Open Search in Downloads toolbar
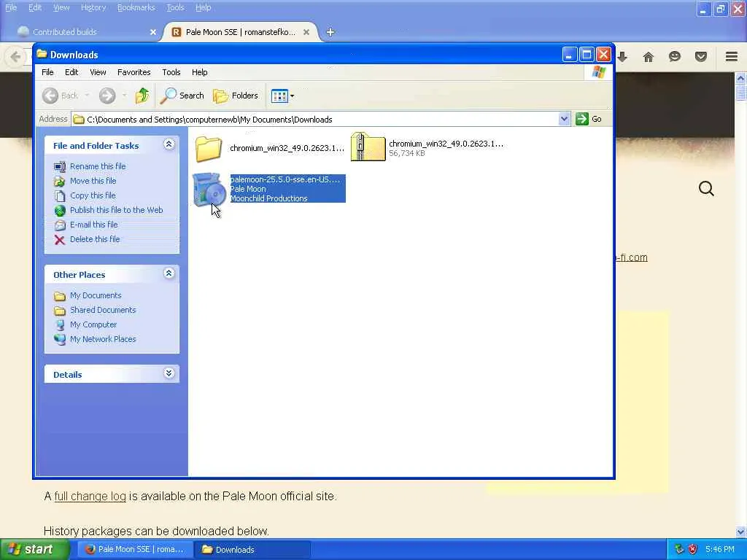 [x=182, y=96]
